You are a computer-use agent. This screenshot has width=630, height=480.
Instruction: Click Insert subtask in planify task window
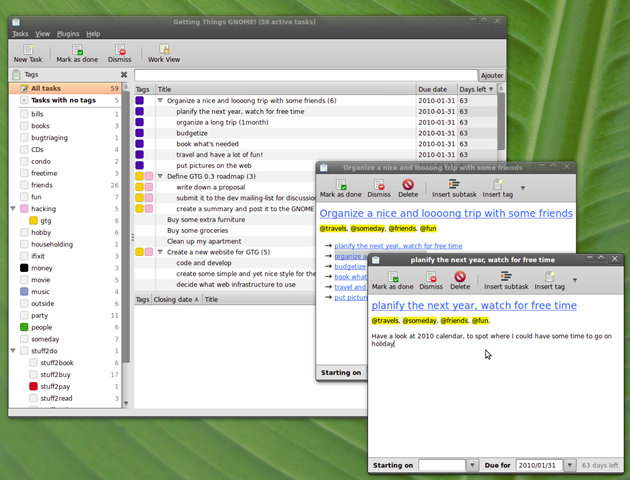(506, 280)
